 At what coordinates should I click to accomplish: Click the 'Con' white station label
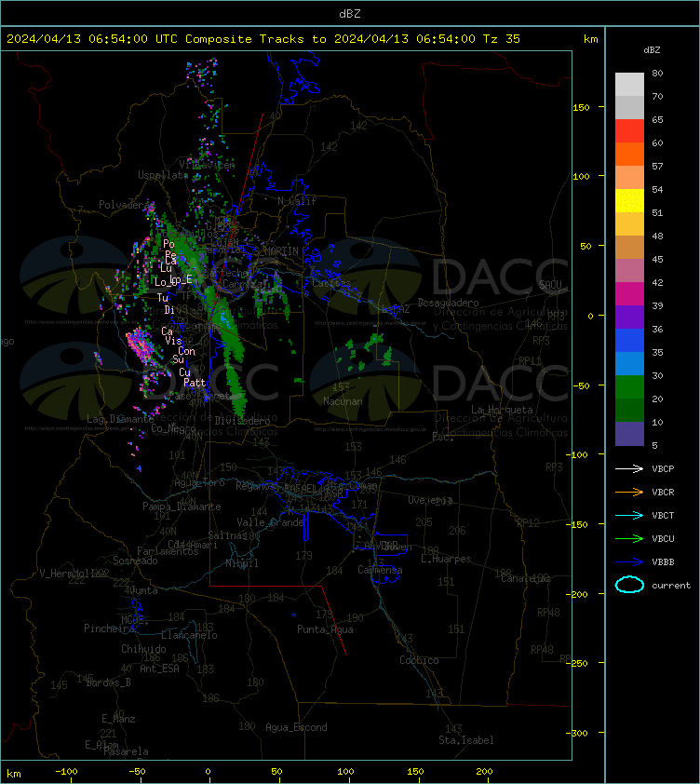point(186,352)
